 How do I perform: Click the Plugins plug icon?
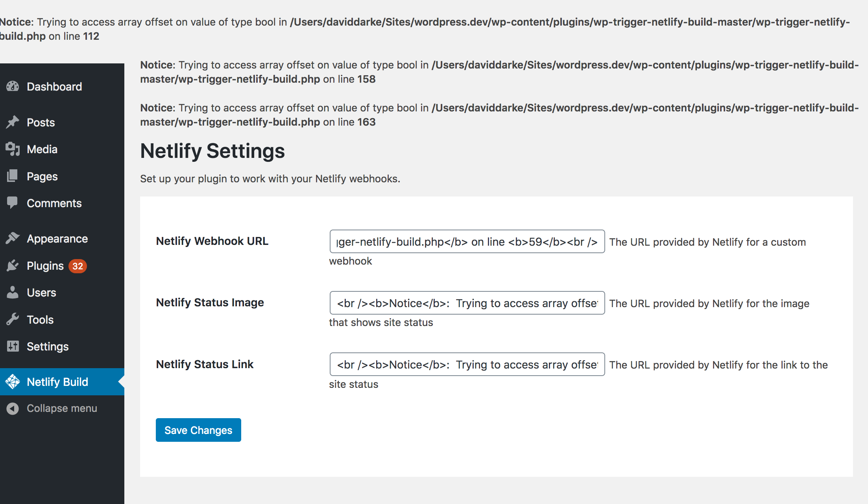click(13, 265)
